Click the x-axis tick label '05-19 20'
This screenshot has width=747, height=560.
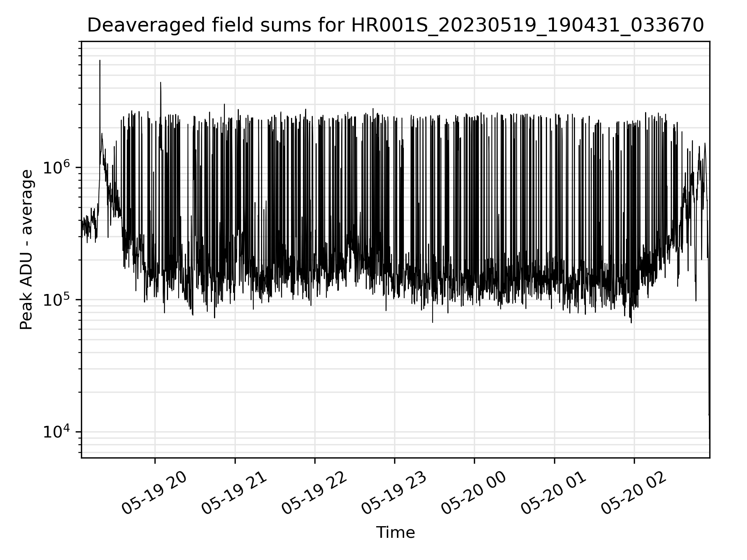coord(154,493)
